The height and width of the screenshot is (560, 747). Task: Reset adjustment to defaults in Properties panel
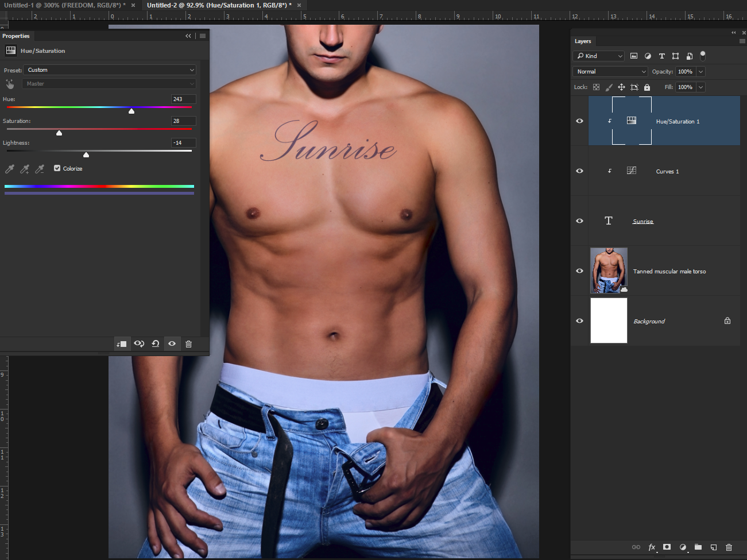[x=156, y=343]
